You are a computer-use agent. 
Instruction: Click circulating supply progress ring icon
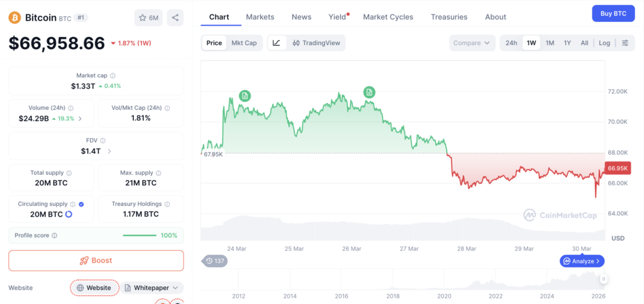[x=69, y=214]
